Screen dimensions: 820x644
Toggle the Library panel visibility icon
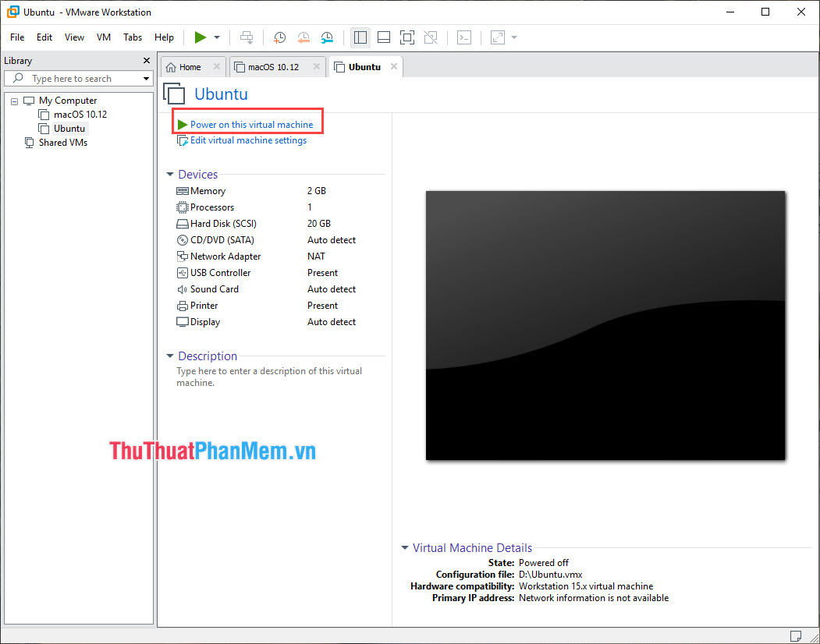click(x=360, y=37)
